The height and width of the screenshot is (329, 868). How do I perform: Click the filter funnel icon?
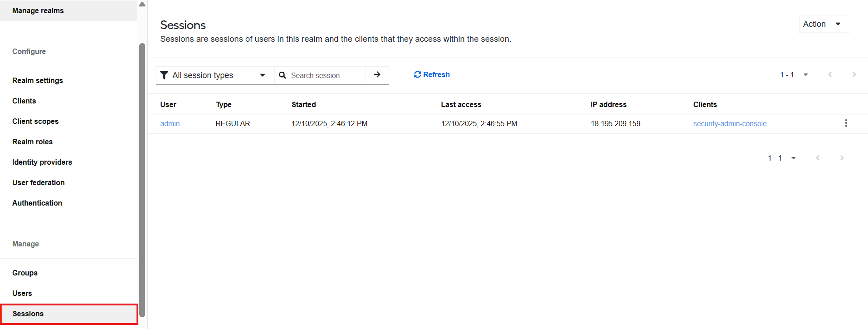(164, 75)
